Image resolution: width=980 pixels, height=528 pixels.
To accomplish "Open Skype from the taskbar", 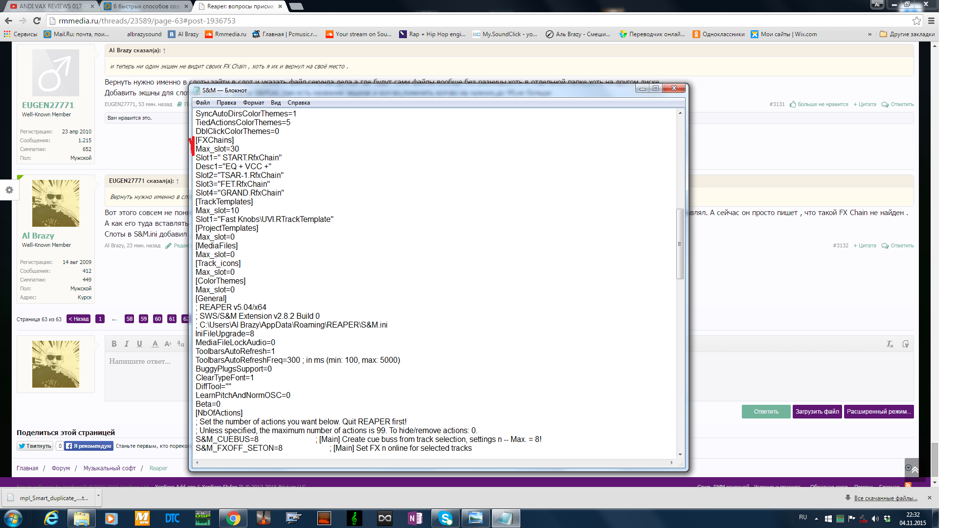I will pyautogui.click(x=445, y=518).
